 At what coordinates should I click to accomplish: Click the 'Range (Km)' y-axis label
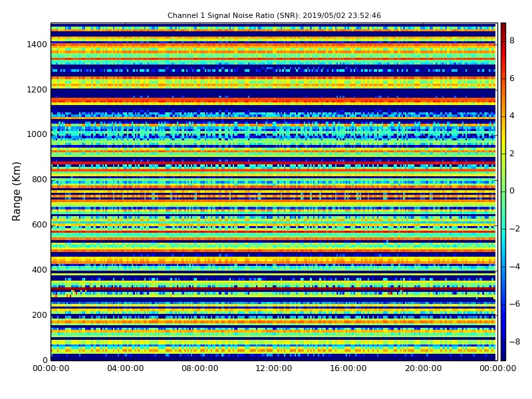16,192
